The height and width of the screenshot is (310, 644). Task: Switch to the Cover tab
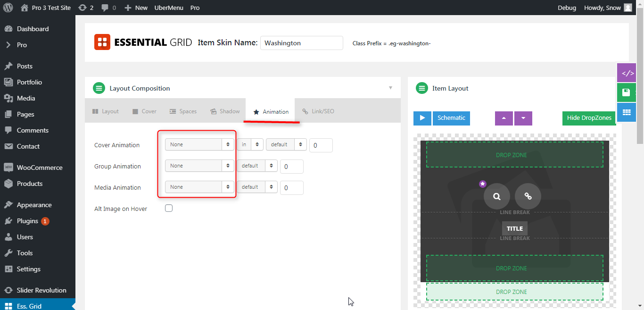coord(144,111)
